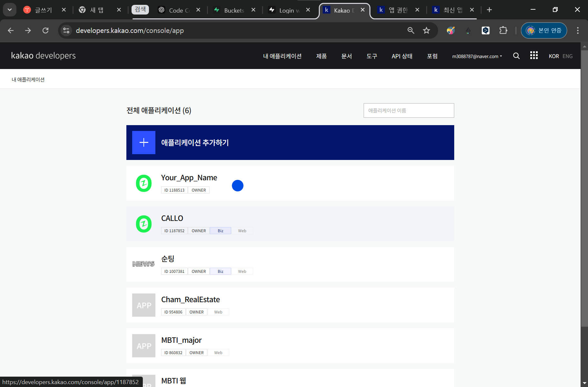Image resolution: width=588 pixels, height=387 pixels.
Task: Open the API 상태 menu
Action: point(402,56)
